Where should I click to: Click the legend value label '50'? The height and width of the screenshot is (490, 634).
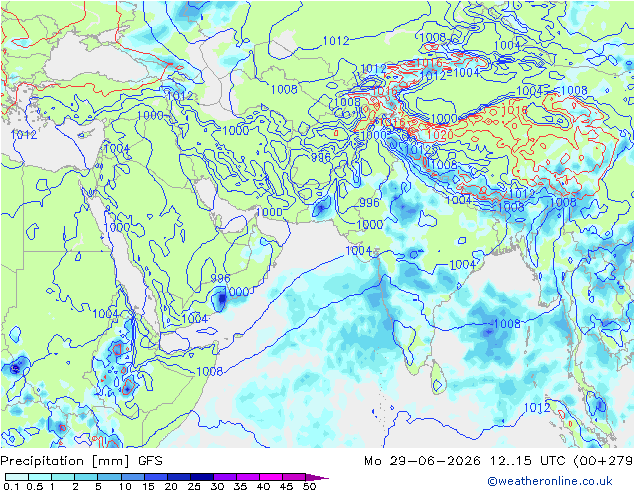(x=309, y=486)
